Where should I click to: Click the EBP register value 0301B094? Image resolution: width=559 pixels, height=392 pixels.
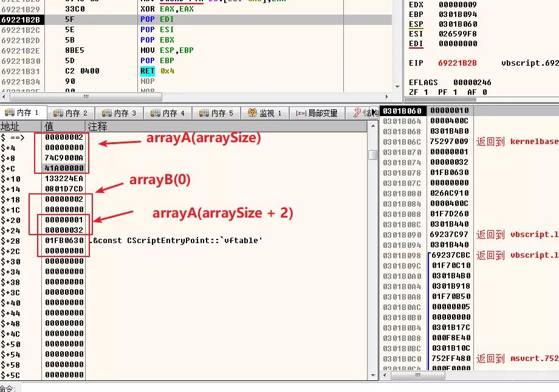(458, 15)
